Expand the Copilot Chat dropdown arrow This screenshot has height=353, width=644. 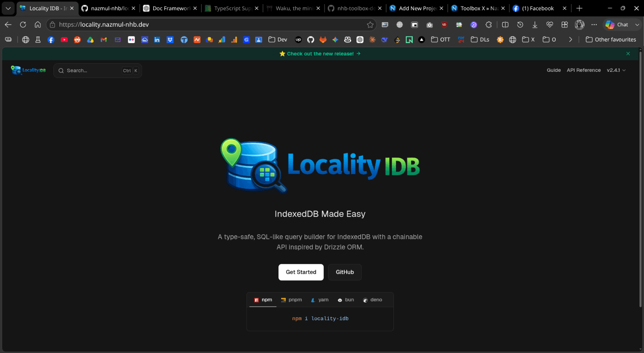(x=637, y=25)
